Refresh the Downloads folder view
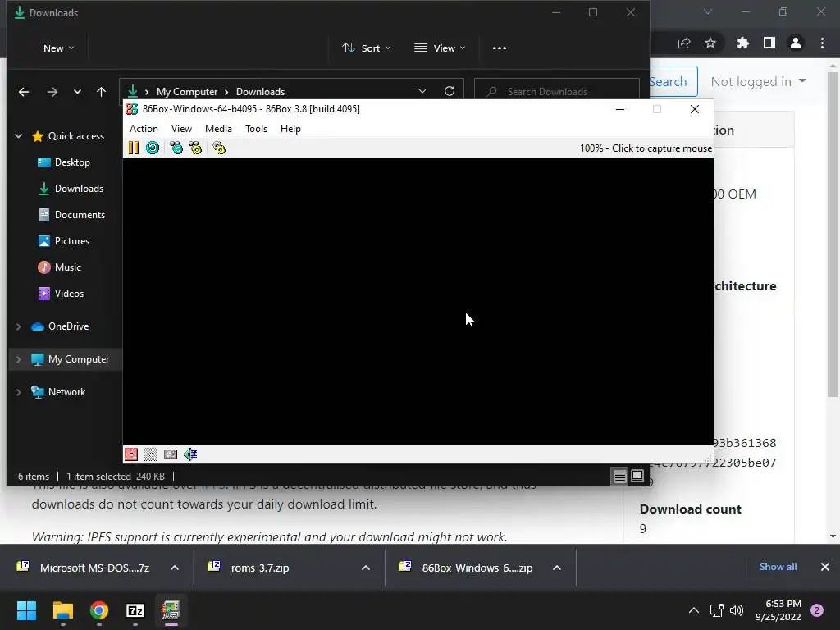The image size is (840, 630). [x=450, y=91]
